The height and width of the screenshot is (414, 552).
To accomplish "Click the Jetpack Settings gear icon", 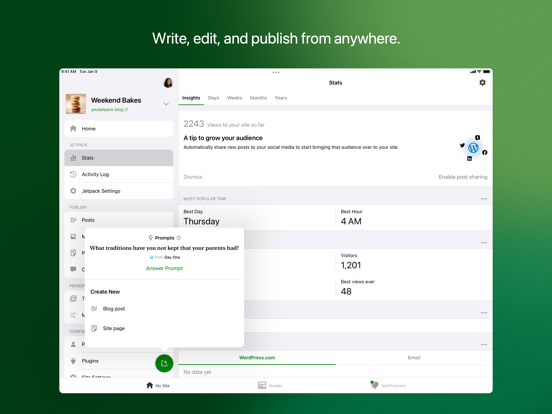I will pyautogui.click(x=73, y=191).
